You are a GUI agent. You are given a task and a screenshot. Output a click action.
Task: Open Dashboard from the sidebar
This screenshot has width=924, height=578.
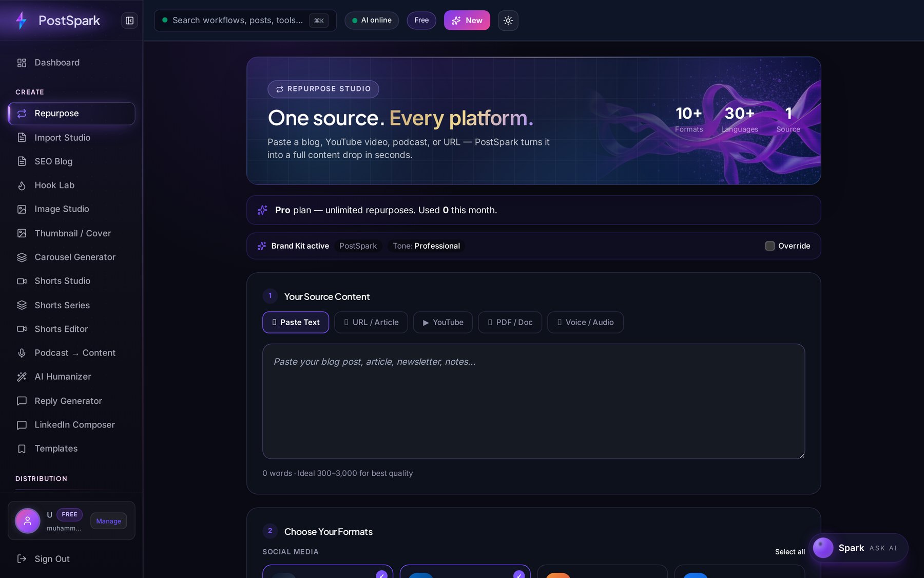[71, 63]
